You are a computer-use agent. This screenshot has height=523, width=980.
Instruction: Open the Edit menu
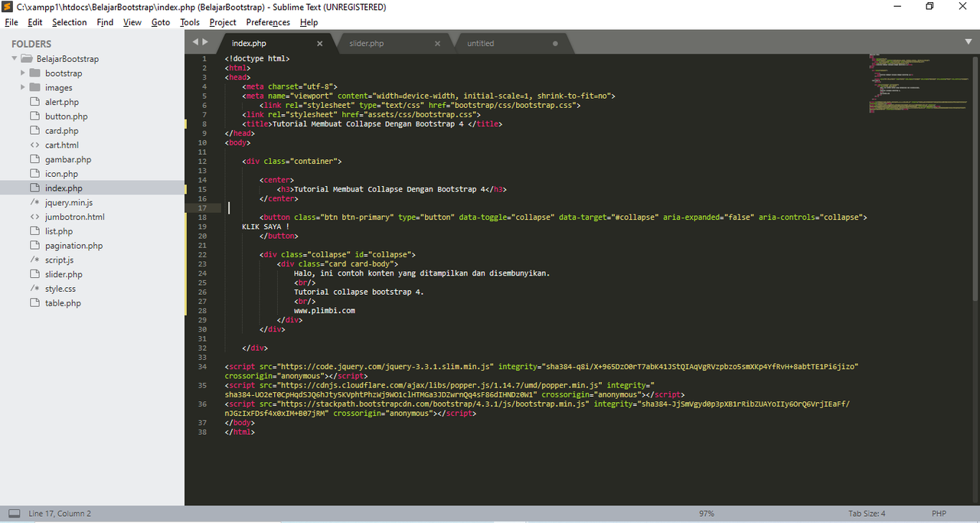coord(35,22)
